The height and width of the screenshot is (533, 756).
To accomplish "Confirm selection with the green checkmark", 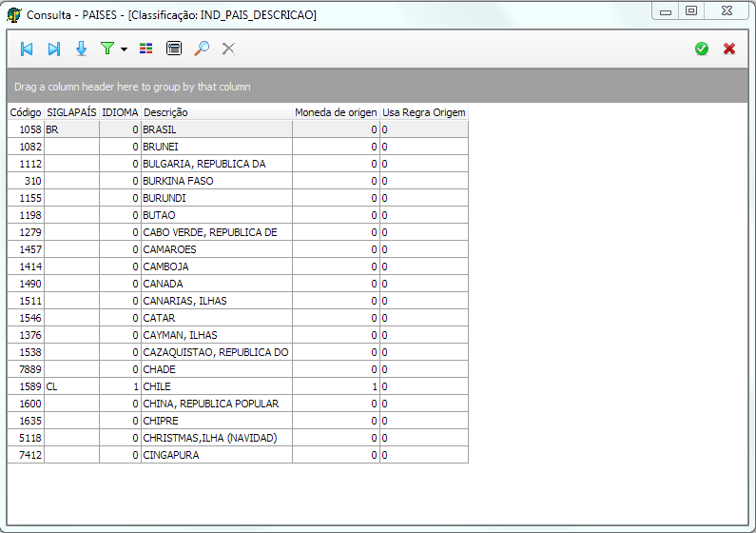I will (x=702, y=49).
